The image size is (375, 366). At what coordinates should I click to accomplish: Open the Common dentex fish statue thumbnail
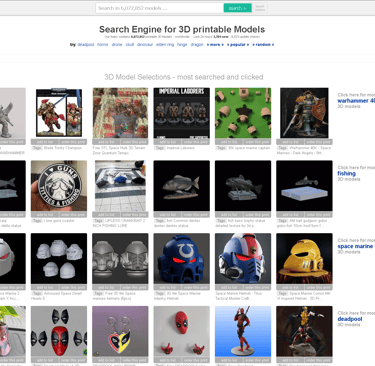(x=182, y=186)
